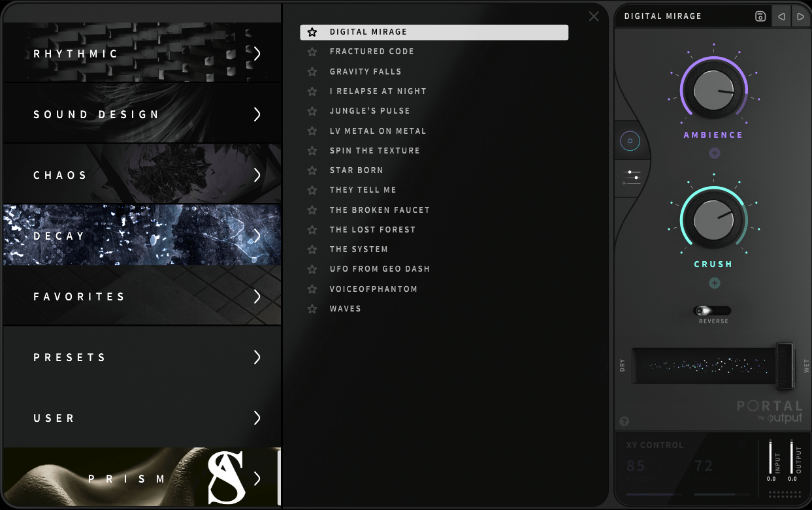Screen dimensions: 812x510
Task: Click the Ambience knob
Action: click(x=713, y=90)
